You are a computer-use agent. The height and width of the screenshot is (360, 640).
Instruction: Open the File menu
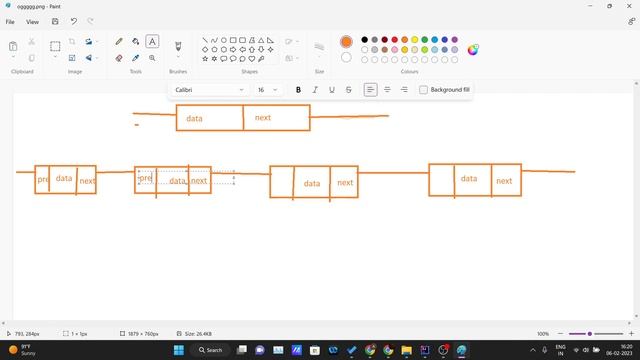[10, 22]
